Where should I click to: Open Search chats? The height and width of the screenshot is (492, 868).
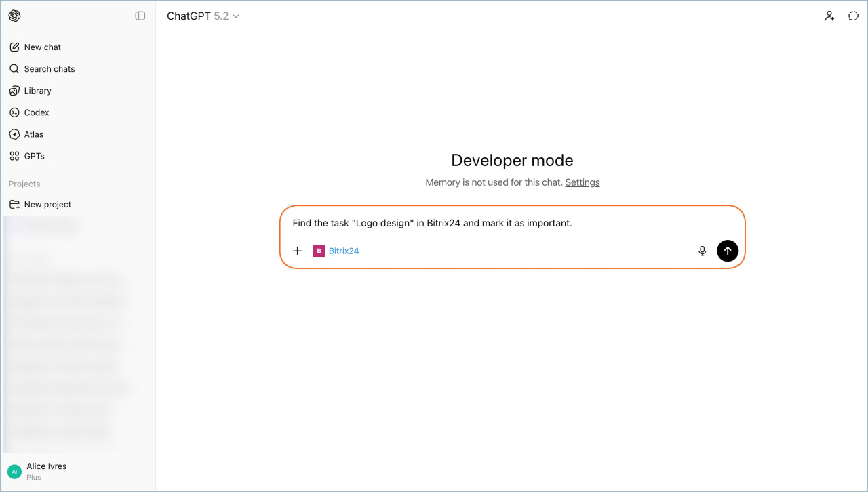point(49,69)
